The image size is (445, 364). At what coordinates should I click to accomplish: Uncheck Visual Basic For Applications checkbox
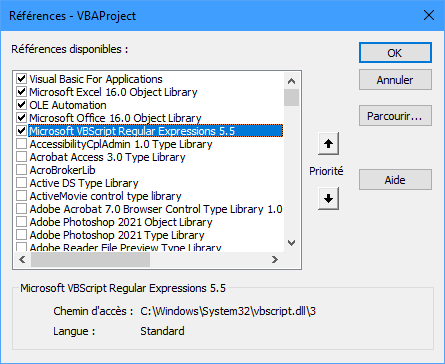click(x=21, y=79)
